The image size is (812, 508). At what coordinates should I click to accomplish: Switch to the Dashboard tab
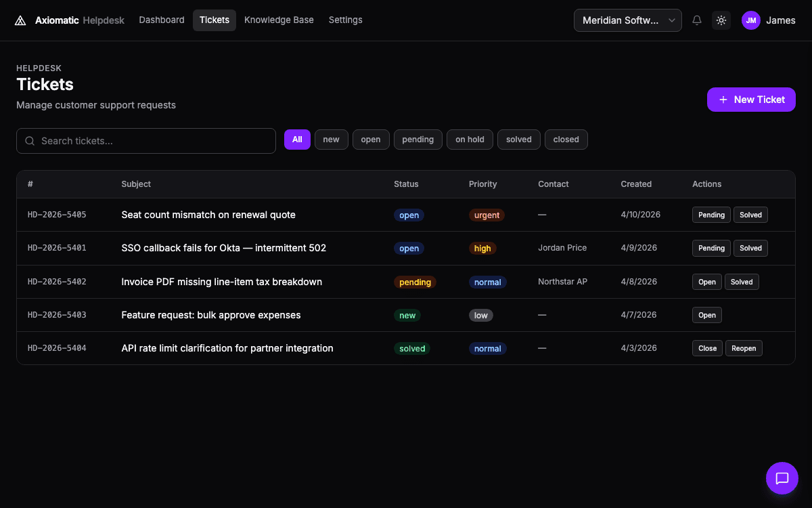tap(161, 20)
